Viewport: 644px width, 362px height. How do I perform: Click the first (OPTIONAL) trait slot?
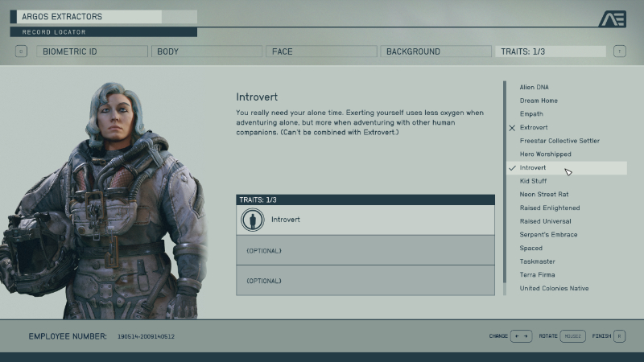tap(365, 250)
